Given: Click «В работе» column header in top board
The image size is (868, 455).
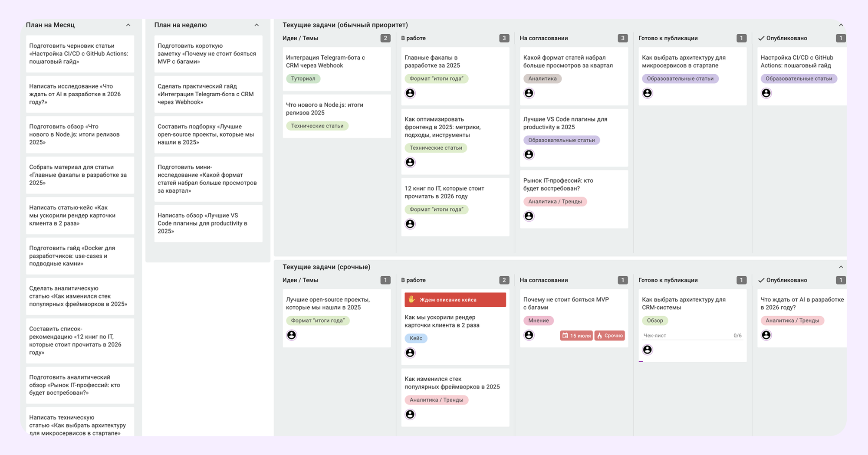Looking at the screenshot, I should point(413,38).
